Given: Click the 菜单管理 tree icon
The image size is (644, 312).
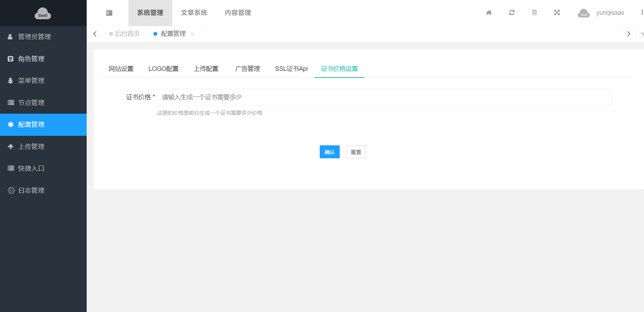Looking at the screenshot, I should point(11,81).
